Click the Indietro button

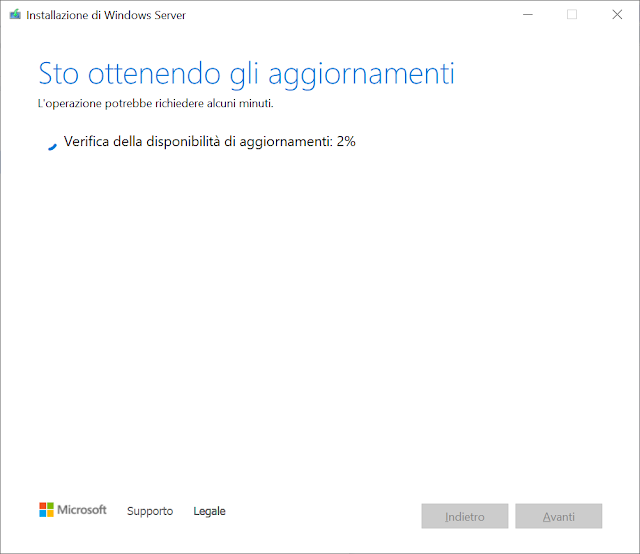465,516
